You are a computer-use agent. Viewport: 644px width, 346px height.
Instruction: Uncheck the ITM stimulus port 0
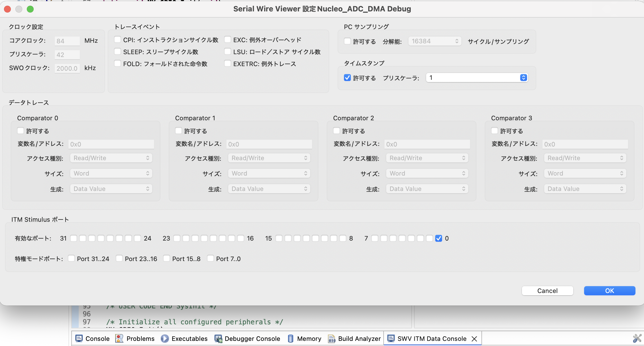(439, 238)
